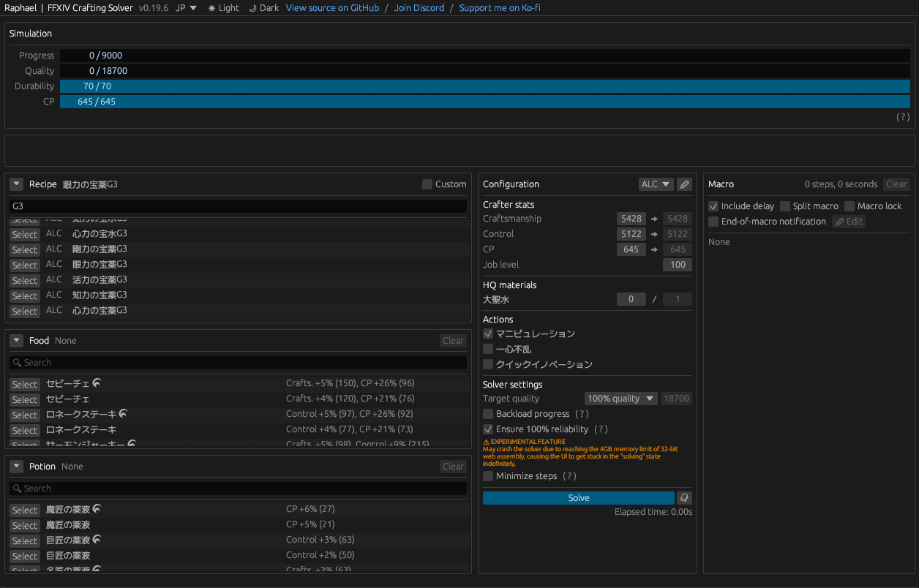Focus the Potion search field

(x=238, y=489)
